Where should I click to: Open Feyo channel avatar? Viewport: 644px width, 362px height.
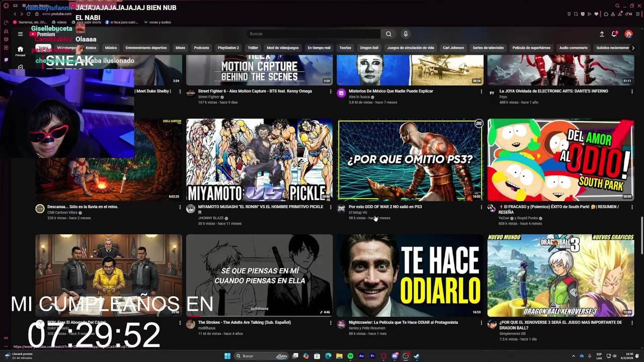click(492, 93)
